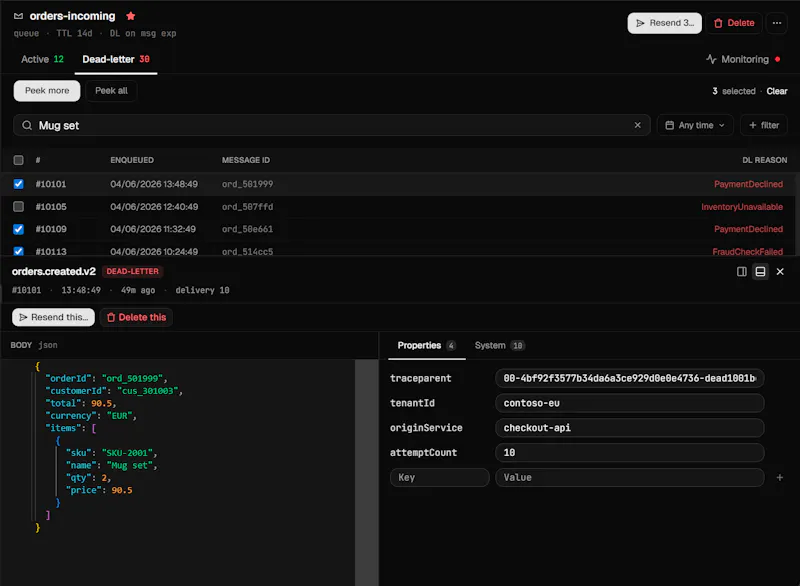Viewport: 800px width, 586px height.
Task: Add new property with the plus icon
Action: 780,477
